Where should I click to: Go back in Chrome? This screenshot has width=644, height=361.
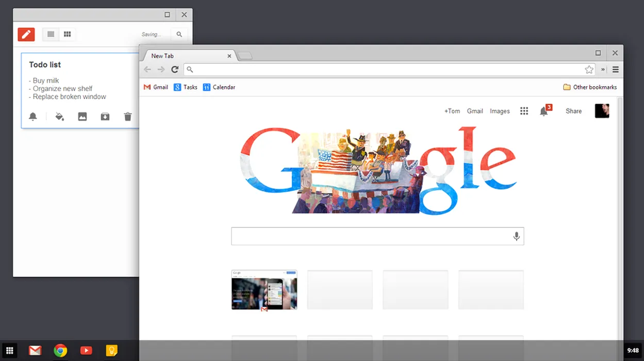[x=148, y=69]
